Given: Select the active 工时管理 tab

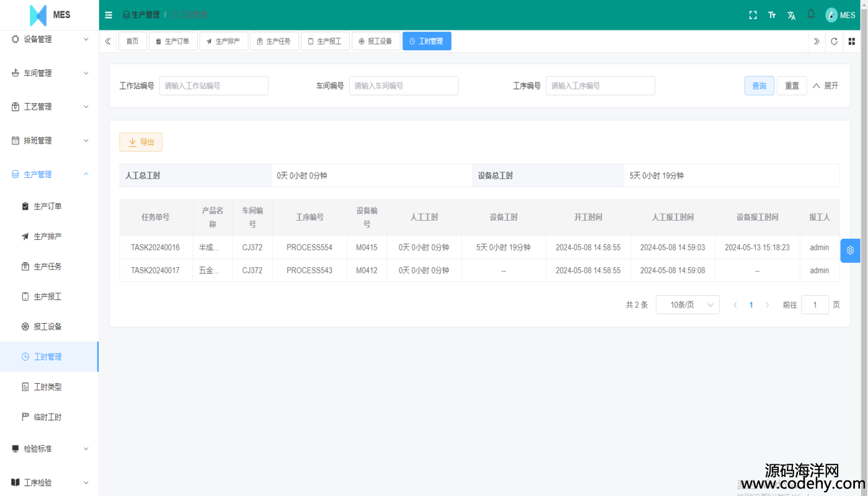Looking at the screenshot, I should tap(427, 42).
